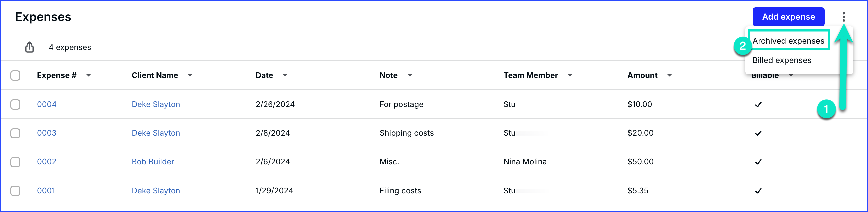Click the billable checkmark for expense 0004

(758, 104)
